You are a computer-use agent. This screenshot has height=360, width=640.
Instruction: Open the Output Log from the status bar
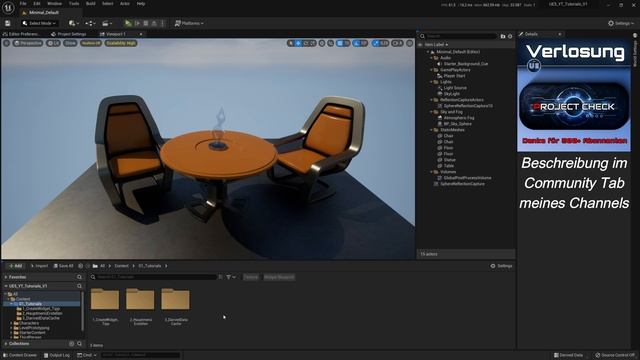57,355
